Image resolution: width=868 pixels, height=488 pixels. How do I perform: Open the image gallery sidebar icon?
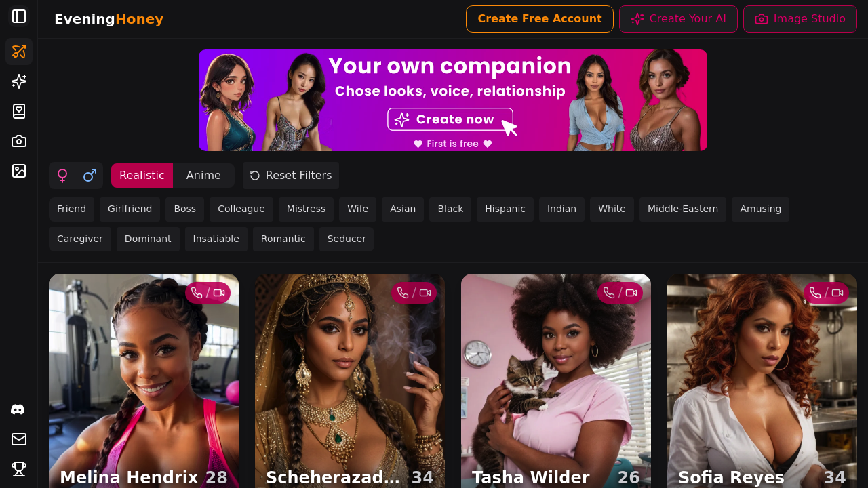pos(19,171)
